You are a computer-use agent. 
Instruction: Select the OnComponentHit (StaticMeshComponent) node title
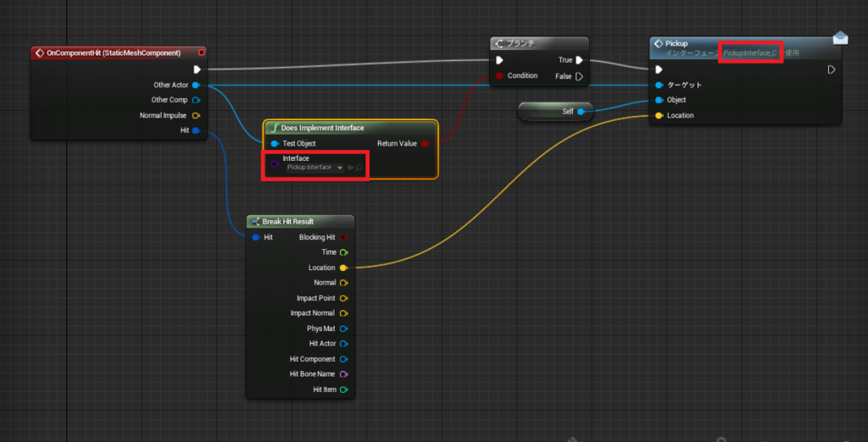click(x=114, y=53)
